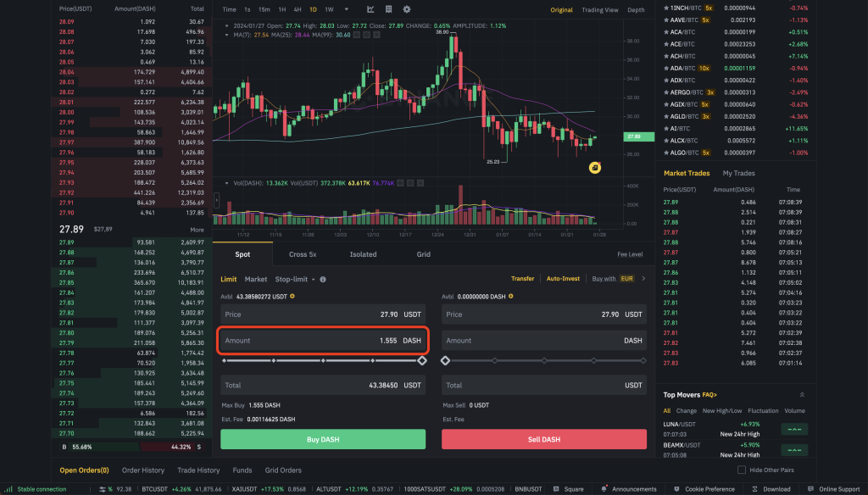The width and height of the screenshot is (868, 495).
Task: Click the sell amount slider handle
Action: (x=445, y=360)
